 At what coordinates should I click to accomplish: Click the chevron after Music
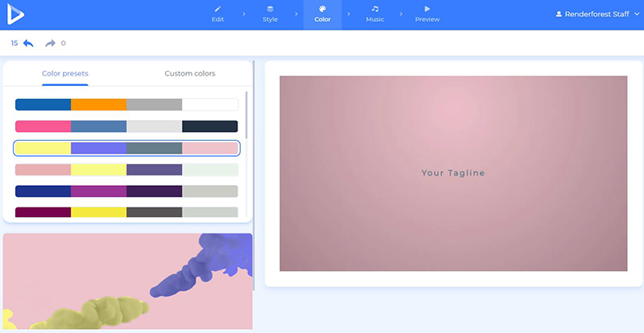click(401, 14)
